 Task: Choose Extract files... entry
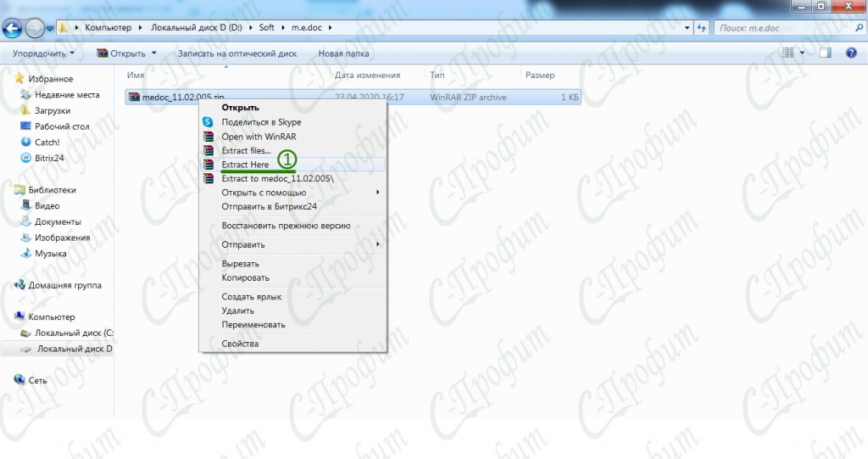pyautogui.click(x=246, y=150)
